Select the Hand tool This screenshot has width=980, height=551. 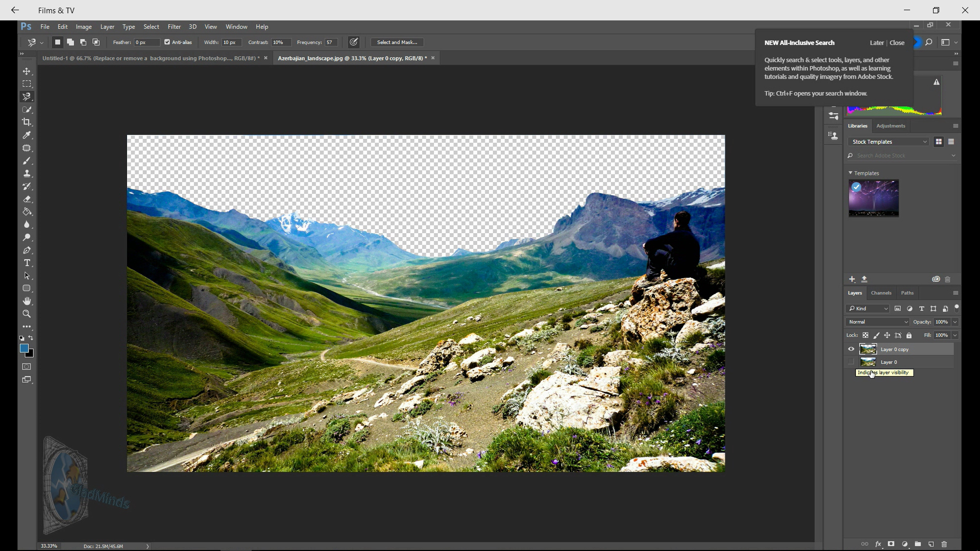pyautogui.click(x=27, y=301)
